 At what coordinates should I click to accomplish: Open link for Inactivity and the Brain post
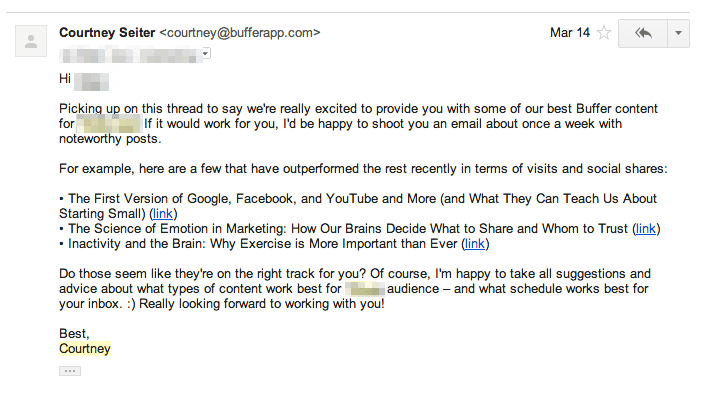click(x=475, y=244)
